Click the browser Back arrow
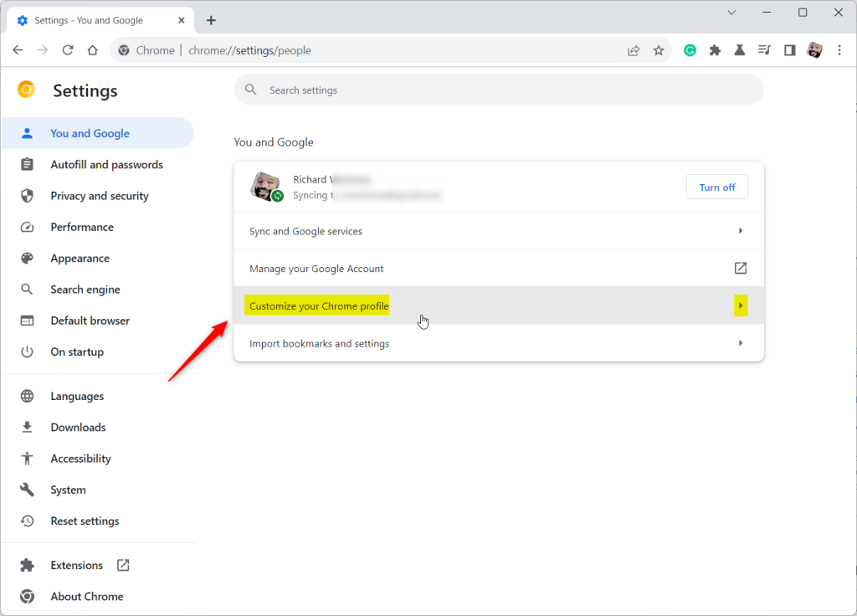 [x=18, y=50]
